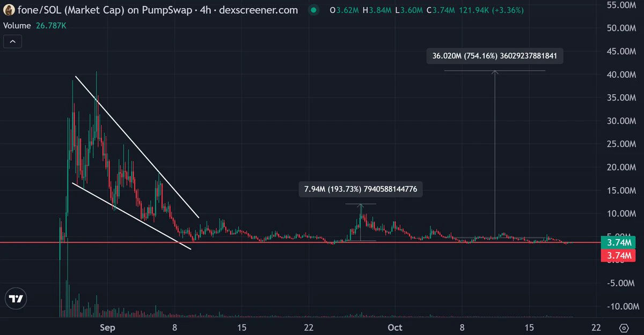Viewport: 644px width, 335px height.
Task: Click the -10.00M price axis label
Action: (623, 306)
